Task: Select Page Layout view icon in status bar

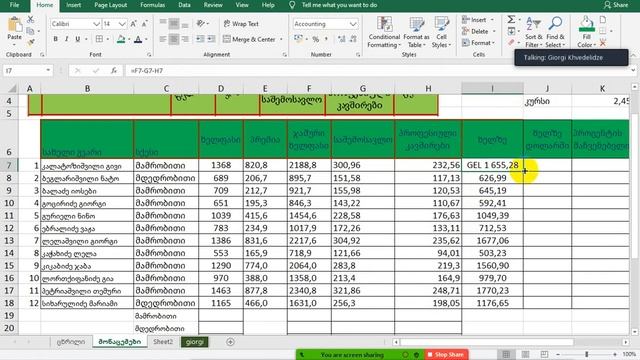Action: 525,354
